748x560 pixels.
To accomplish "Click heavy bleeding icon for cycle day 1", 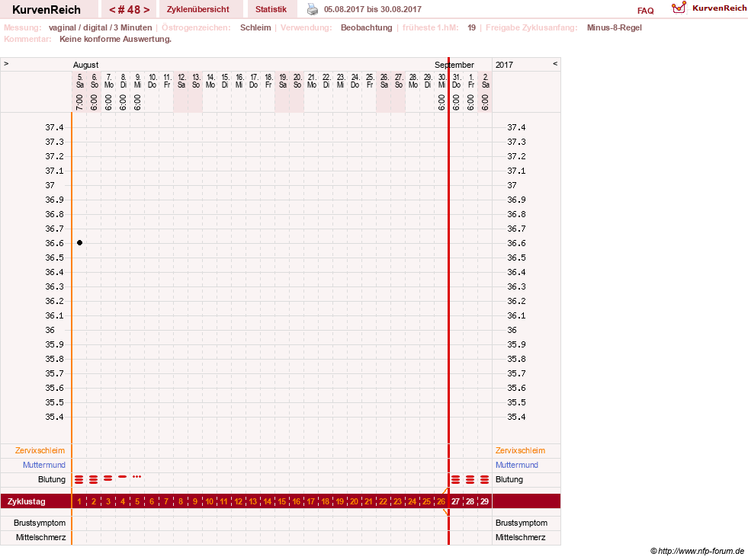I will coord(79,479).
